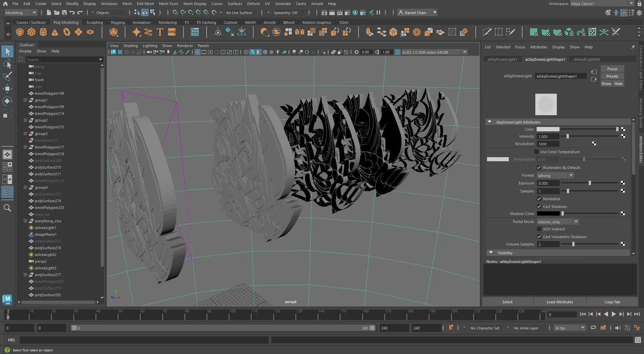Screen dimensions: 644x354
Task: Click the Shadow Color black swatch
Action: (x=548, y=214)
